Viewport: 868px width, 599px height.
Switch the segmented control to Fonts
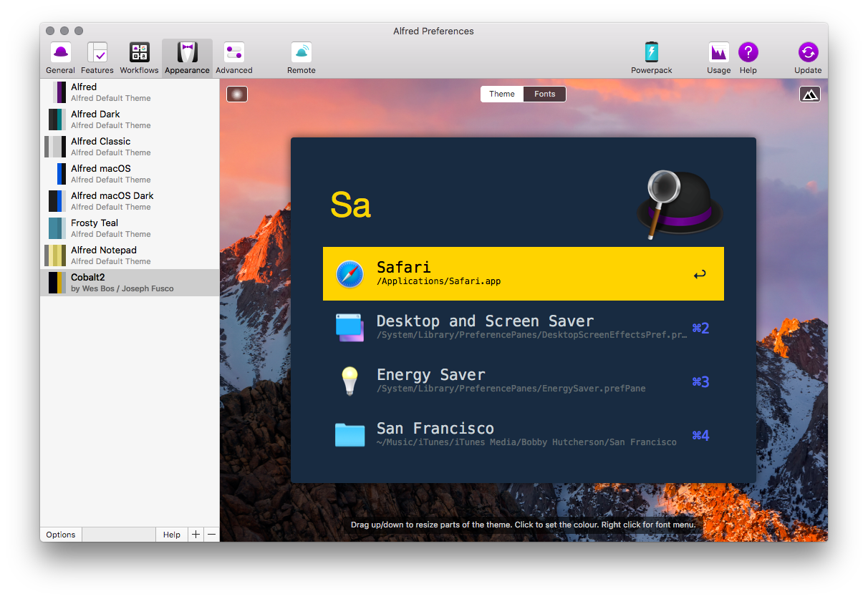pyautogui.click(x=544, y=94)
